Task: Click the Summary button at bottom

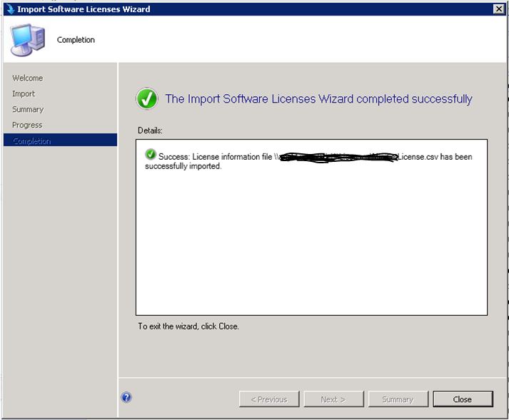Action: click(x=398, y=399)
